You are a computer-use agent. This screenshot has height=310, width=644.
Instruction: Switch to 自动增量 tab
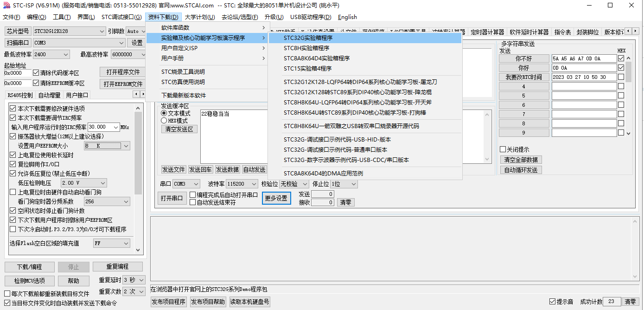pyautogui.click(x=49, y=95)
